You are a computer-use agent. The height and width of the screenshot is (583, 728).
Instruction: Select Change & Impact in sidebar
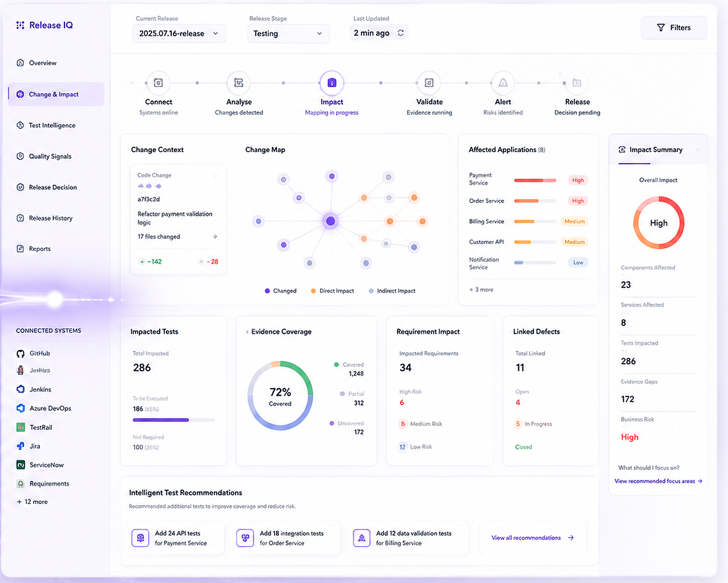point(56,94)
